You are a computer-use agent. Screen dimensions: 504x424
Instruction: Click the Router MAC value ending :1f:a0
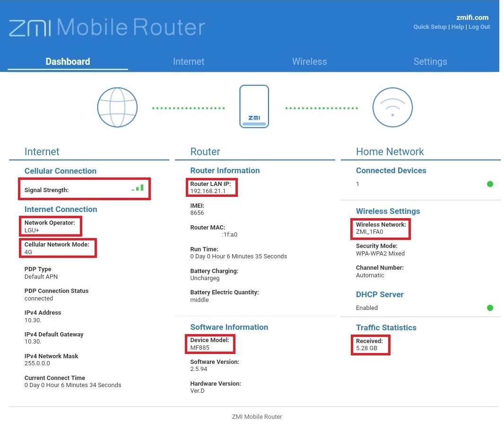click(229, 235)
